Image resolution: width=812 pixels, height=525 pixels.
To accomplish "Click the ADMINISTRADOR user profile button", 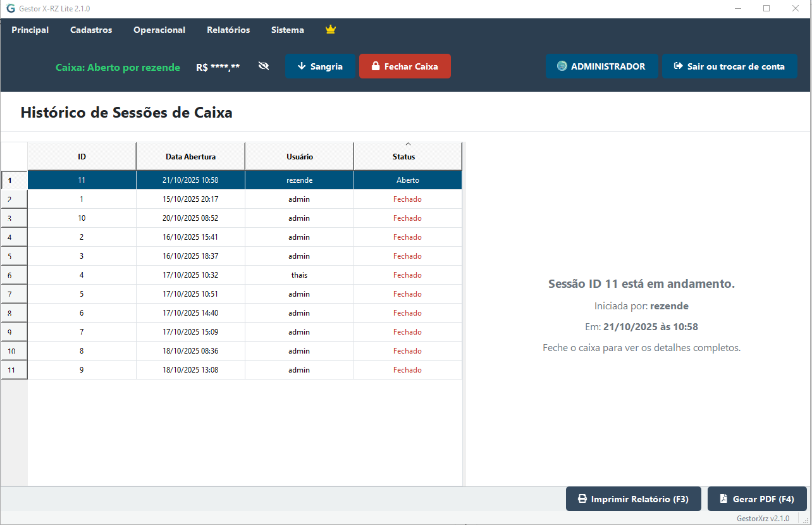I will point(601,66).
